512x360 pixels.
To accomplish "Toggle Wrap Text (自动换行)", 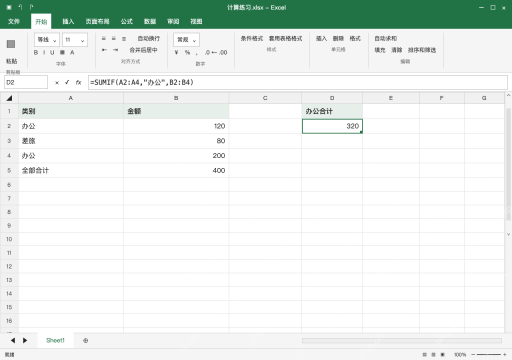I will coord(149,39).
